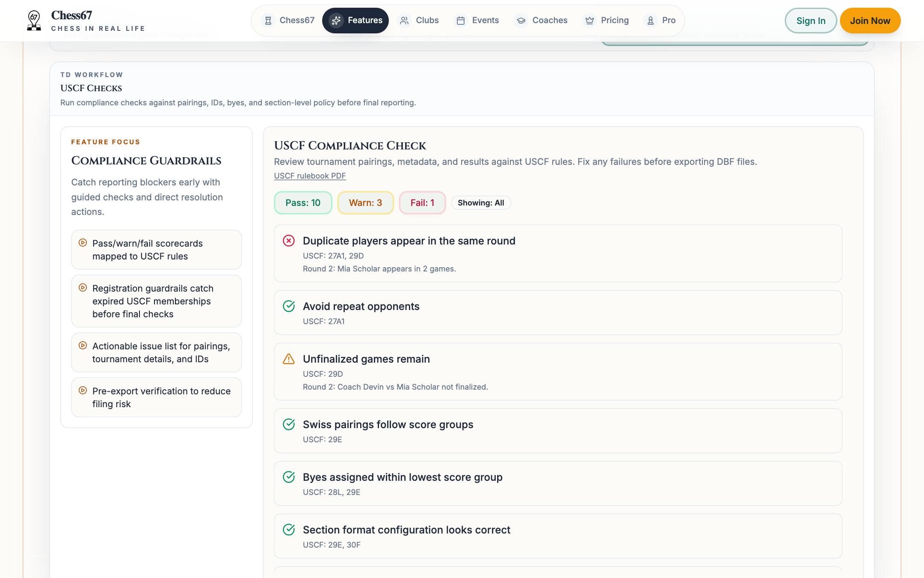Select the Pre-export verification feature card
The height and width of the screenshot is (578, 924).
157,397
